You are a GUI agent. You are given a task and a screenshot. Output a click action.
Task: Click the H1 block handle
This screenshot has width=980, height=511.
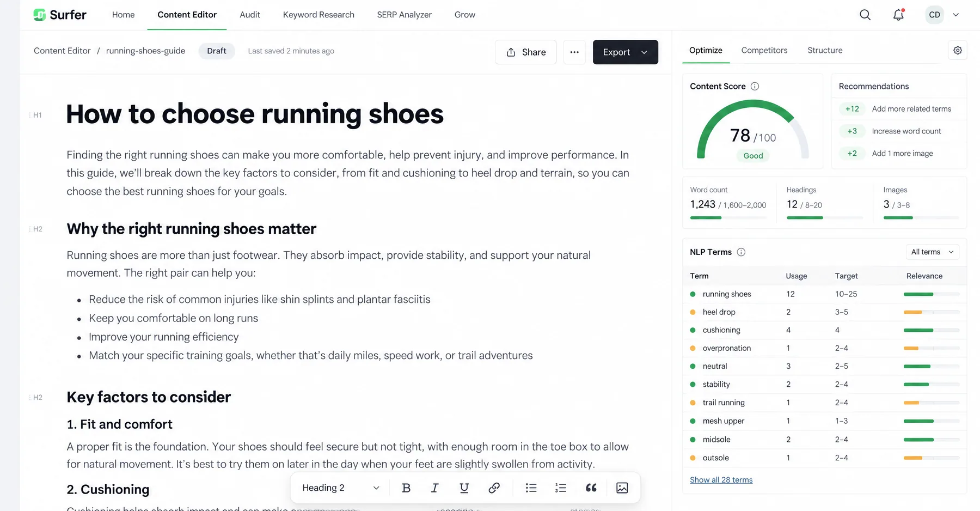coord(36,115)
